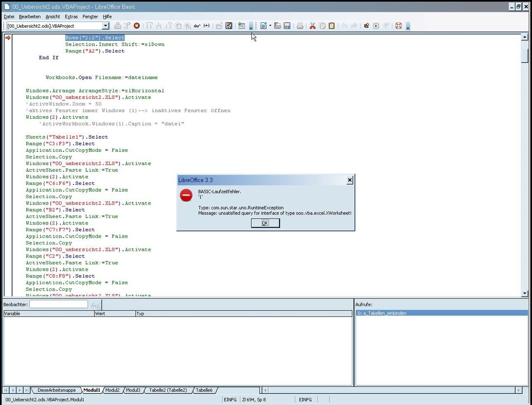
Task: Click the Variable column header
Action: coord(49,313)
